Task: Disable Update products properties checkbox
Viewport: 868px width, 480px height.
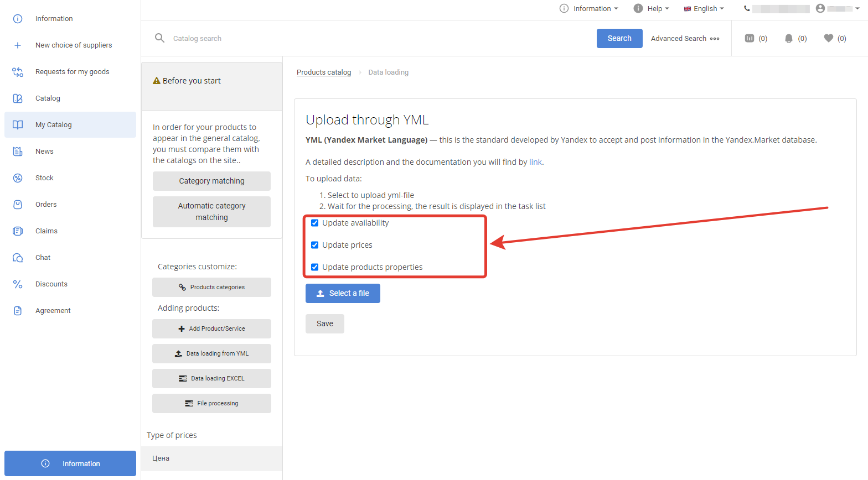Action: [x=314, y=267]
